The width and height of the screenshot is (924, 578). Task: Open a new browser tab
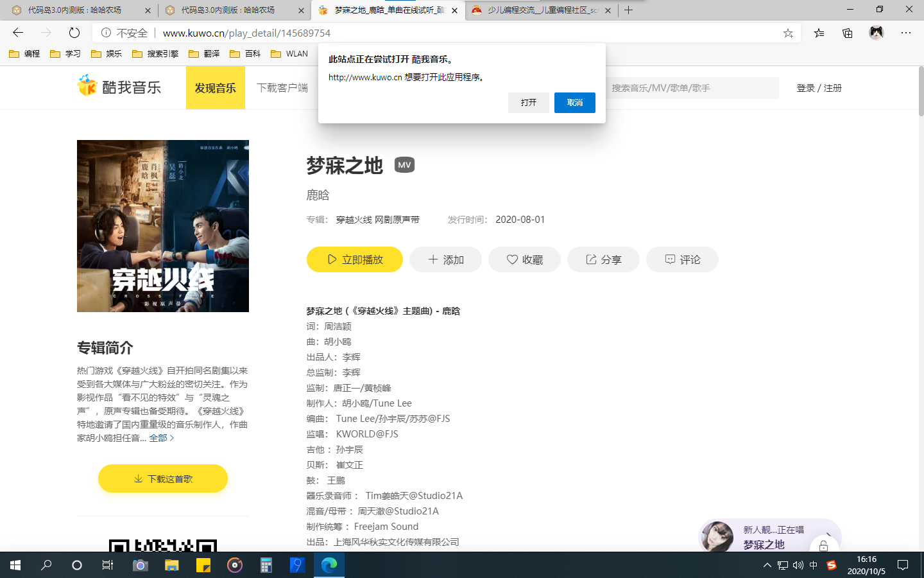pos(629,10)
